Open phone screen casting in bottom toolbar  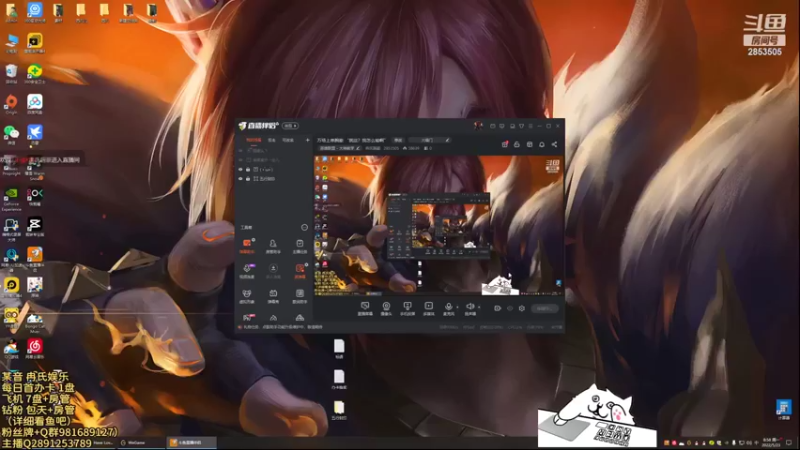[407, 308]
